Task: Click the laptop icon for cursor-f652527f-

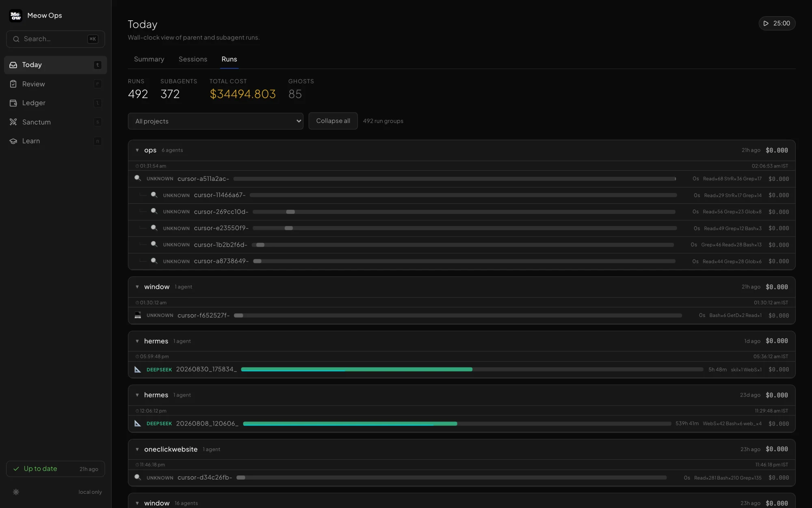Action: 138,315
